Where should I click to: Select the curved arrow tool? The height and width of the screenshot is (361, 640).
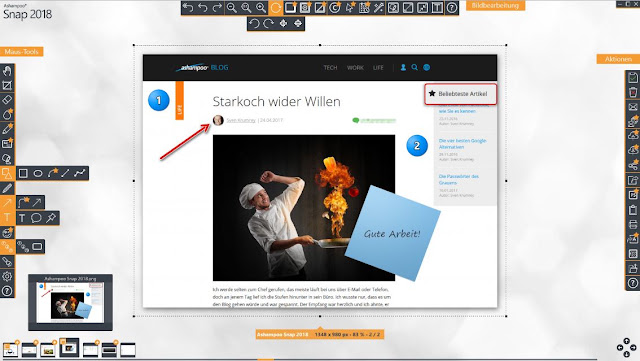(x=23, y=202)
